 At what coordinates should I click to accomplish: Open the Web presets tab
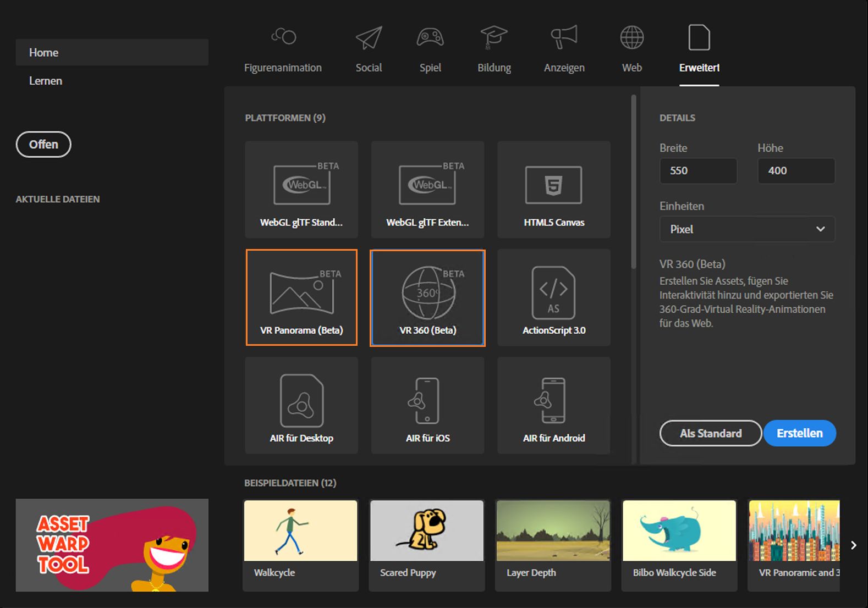tap(632, 50)
